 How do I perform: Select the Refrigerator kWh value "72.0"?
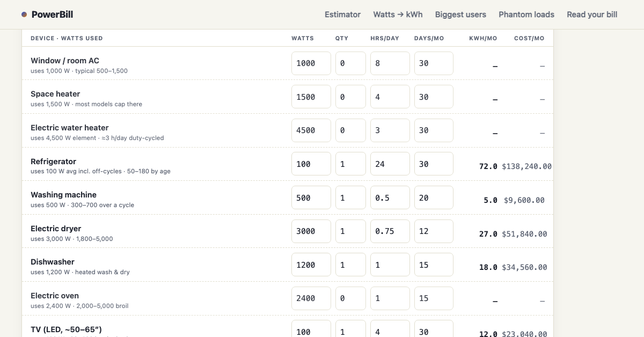pyautogui.click(x=488, y=166)
